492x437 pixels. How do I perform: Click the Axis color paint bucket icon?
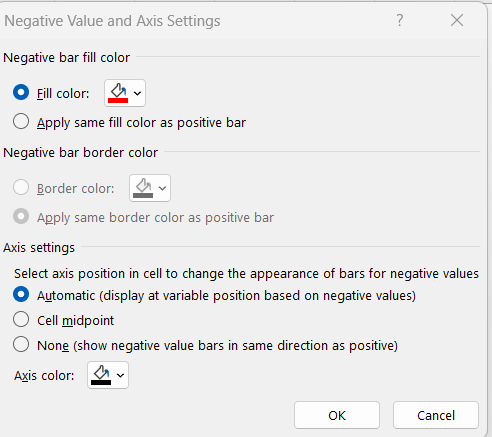coord(101,372)
